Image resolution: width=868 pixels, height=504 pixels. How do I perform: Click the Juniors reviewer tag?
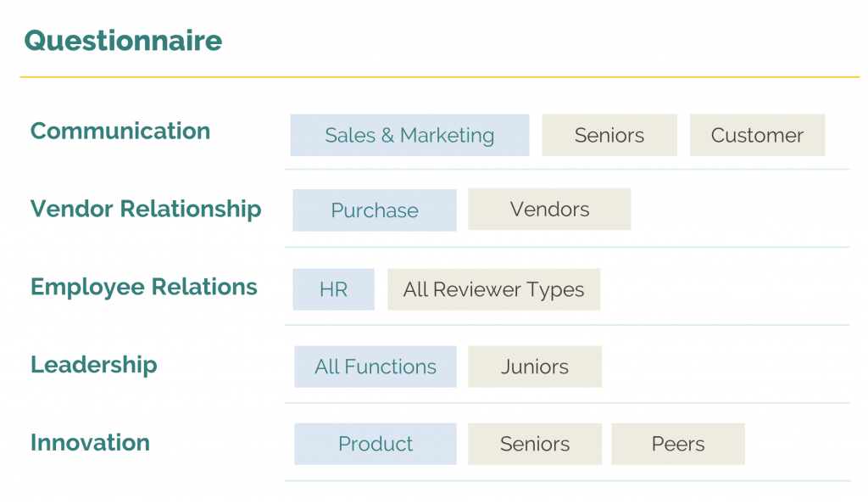(x=535, y=367)
